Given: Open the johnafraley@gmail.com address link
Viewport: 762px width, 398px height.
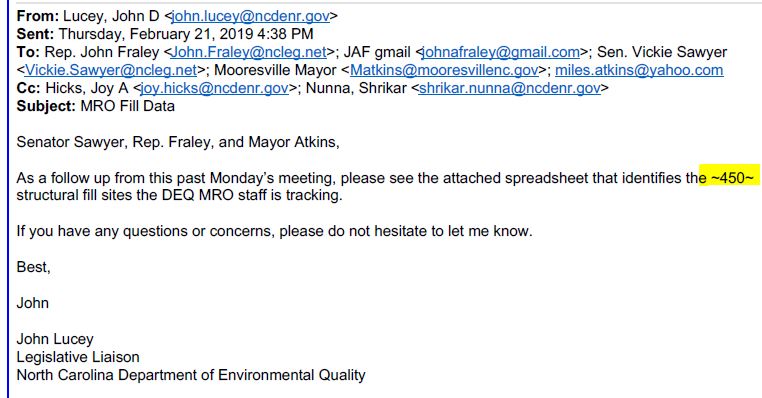Looking at the screenshot, I should [501, 52].
